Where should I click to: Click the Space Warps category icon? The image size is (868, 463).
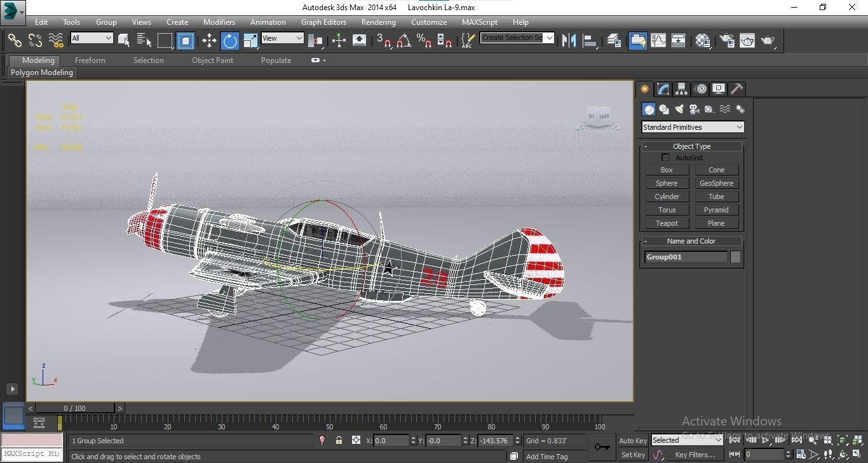point(725,109)
